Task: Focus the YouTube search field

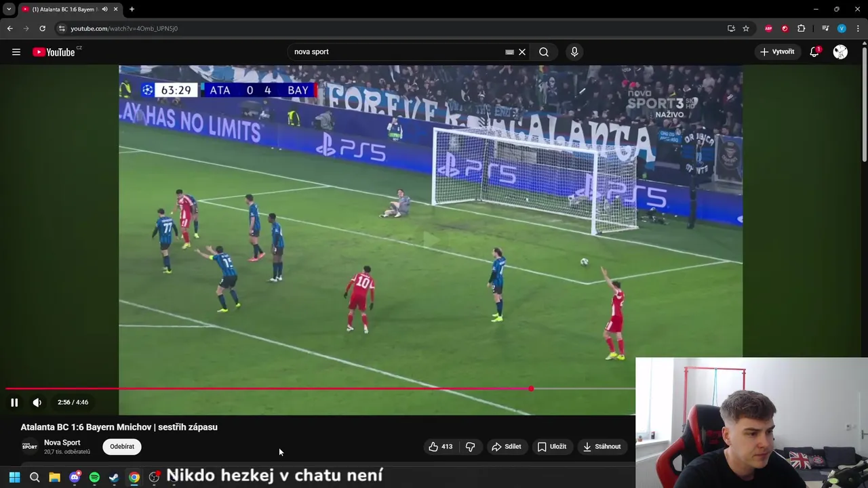Action: pos(397,52)
